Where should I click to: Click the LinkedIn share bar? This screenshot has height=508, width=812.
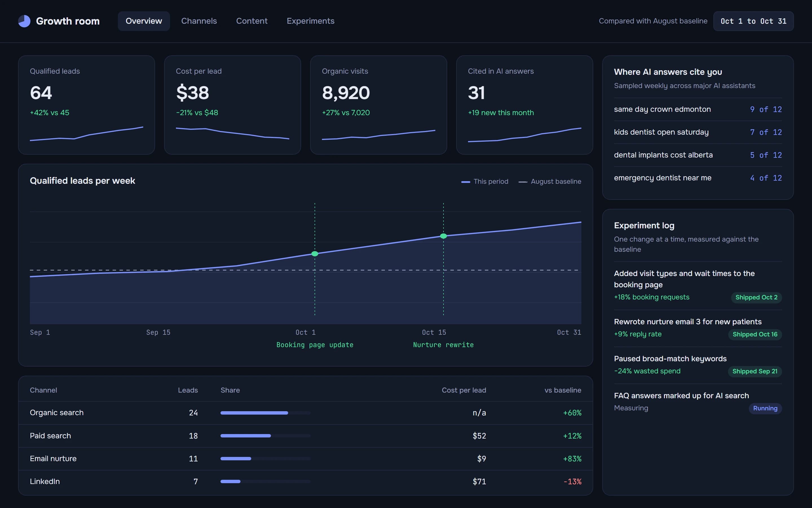(x=265, y=481)
